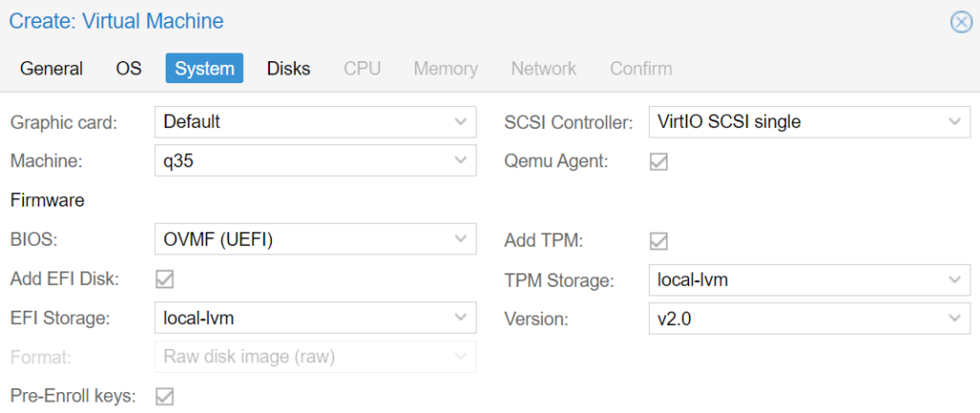Viewport: 980px width, 413px height.
Task: Close the Create Virtual Machine dialog
Action: 961,22
